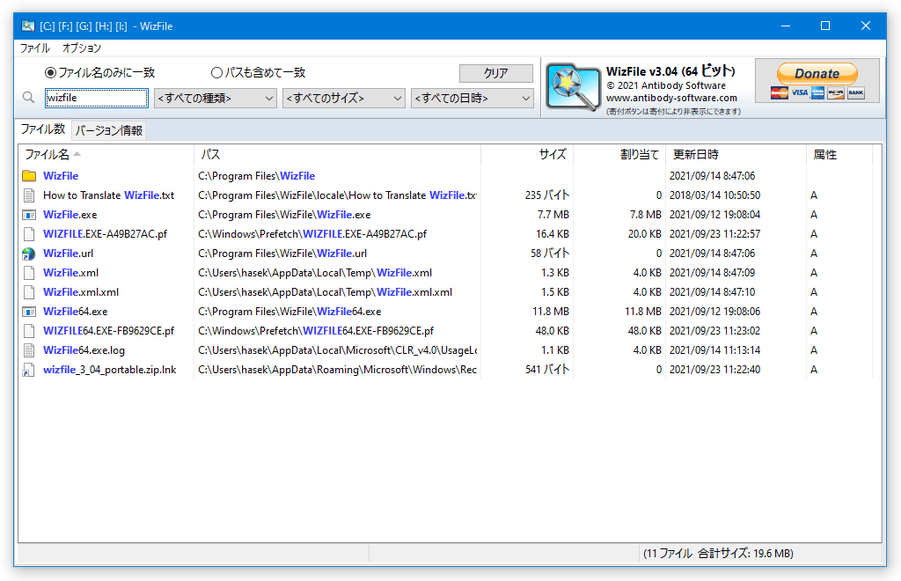Image resolution: width=901 pixels, height=581 pixels.
Task: Click the shortcut icon of wizfile_3_04_portable.zip.lnk
Action: pos(29,370)
